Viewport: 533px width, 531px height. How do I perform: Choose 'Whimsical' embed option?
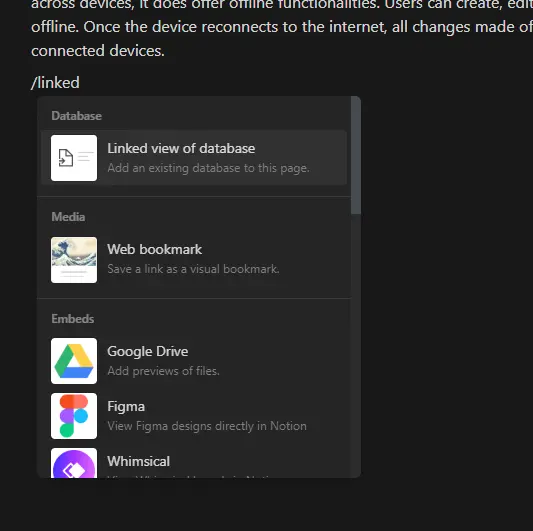(194, 462)
